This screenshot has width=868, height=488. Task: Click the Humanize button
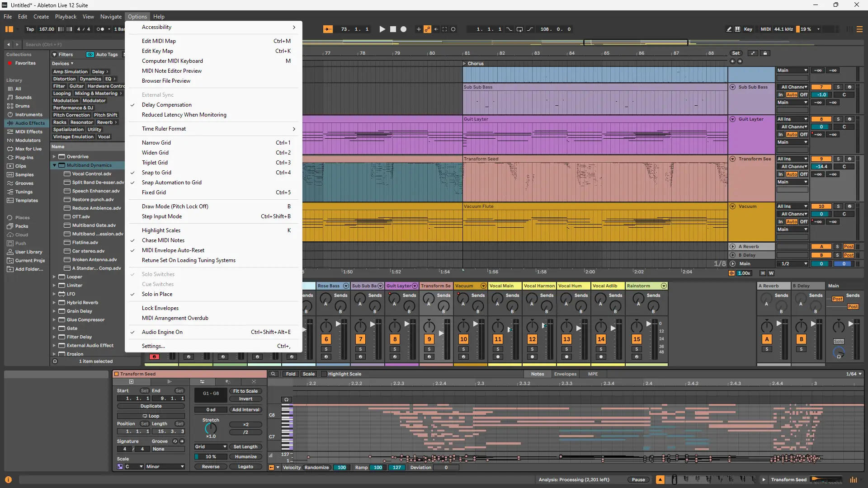click(x=245, y=457)
